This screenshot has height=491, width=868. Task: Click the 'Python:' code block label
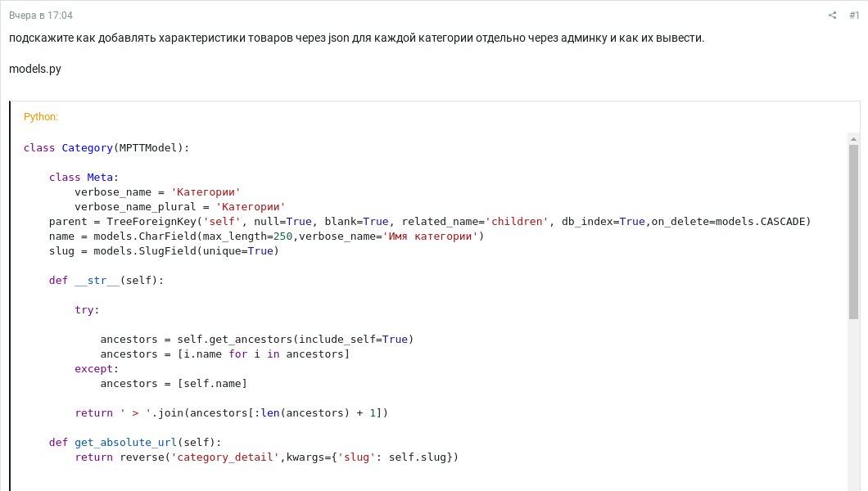point(40,117)
